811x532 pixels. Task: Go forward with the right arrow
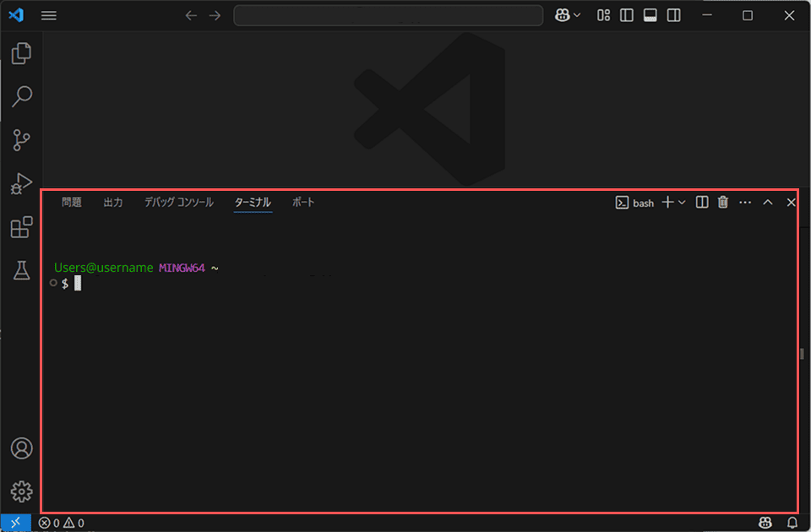click(215, 15)
